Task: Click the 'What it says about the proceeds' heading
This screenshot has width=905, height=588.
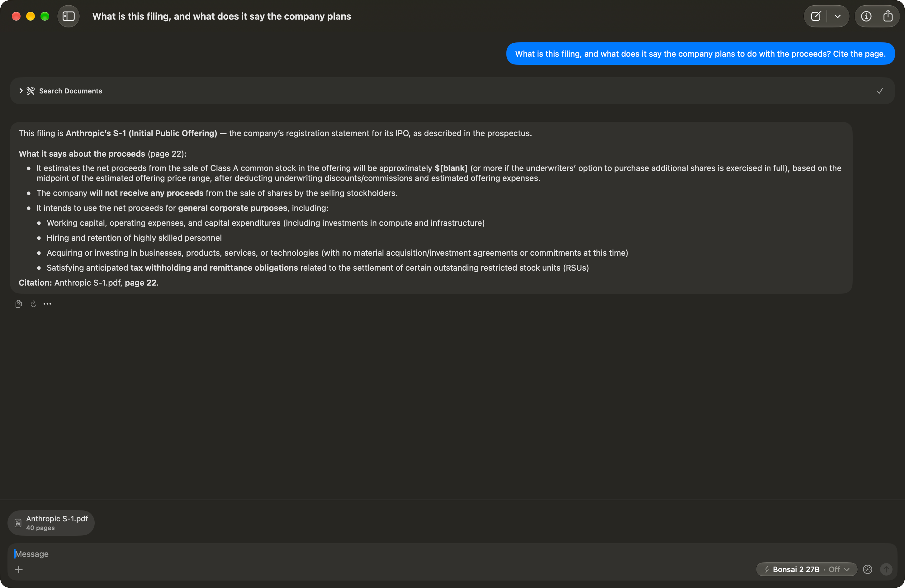Action: point(82,154)
